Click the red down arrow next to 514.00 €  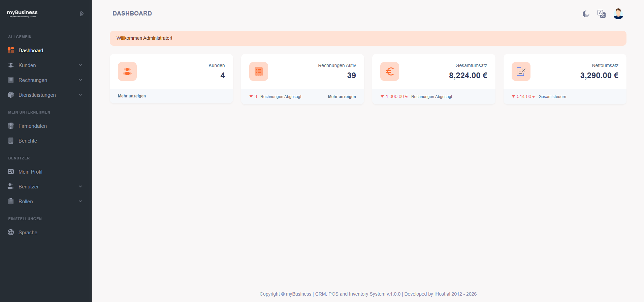(513, 96)
